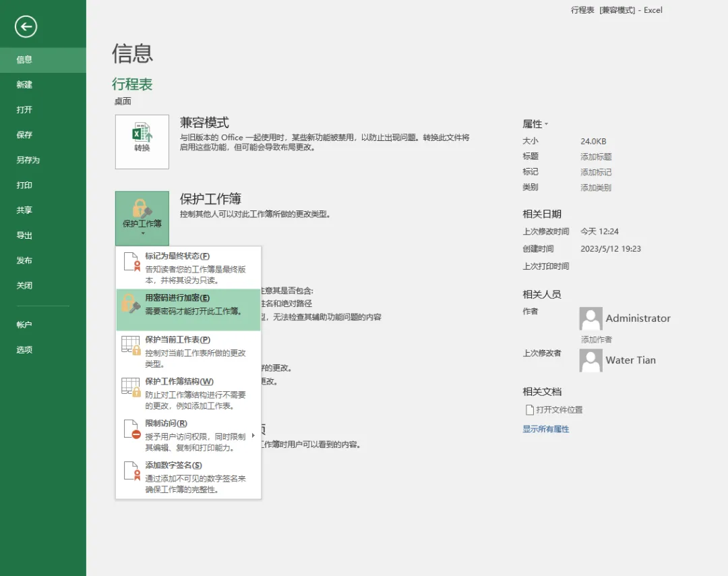Select Mark as Final (标记为最终状态) icon
The height and width of the screenshot is (576, 728).
pos(131,262)
